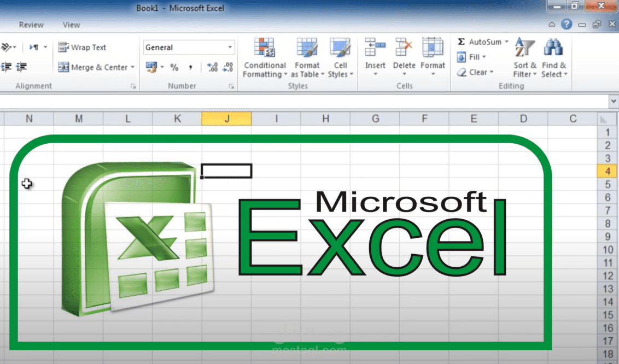The image size is (619, 364).
Task: Toggle Merge & Center on selected cells
Action: click(93, 67)
